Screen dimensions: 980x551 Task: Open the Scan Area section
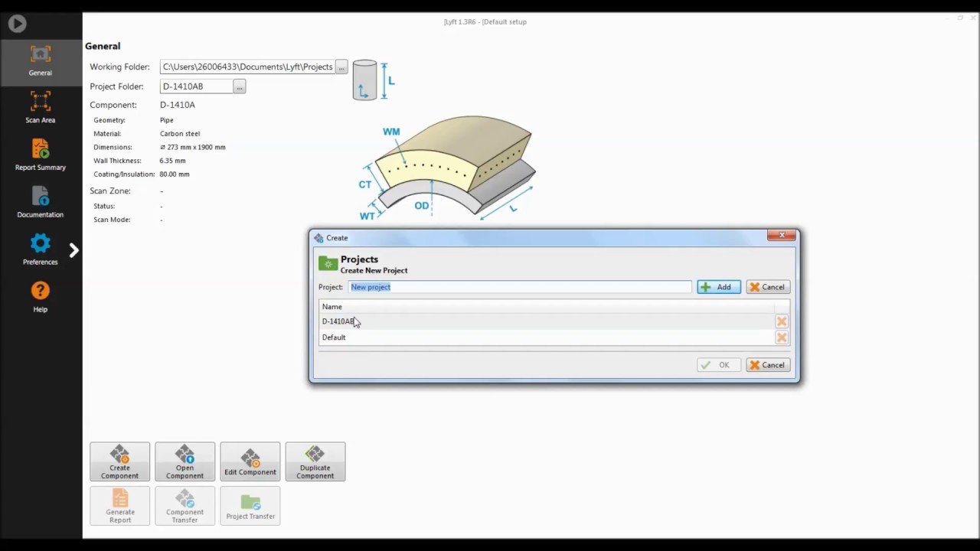pyautogui.click(x=41, y=107)
